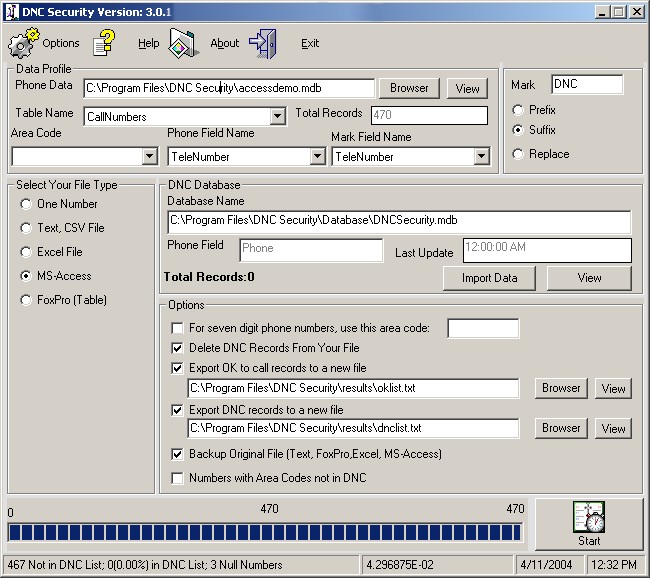The height and width of the screenshot is (578, 650).
Task: Click the 'Total Records:0' label
Action: tap(209, 277)
